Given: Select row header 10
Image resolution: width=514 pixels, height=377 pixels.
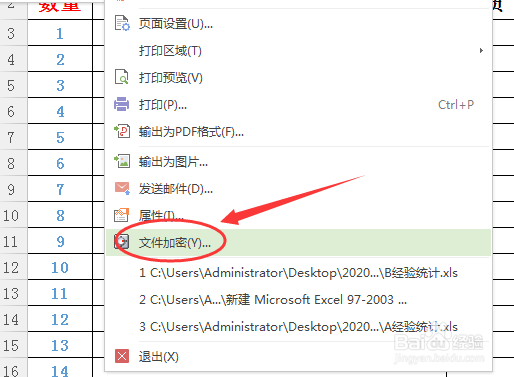Looking at the screenshot, I should coord(13,215).
